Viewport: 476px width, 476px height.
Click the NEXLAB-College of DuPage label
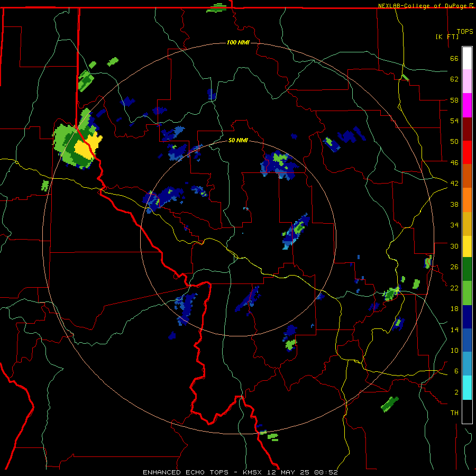pos(423,6)
